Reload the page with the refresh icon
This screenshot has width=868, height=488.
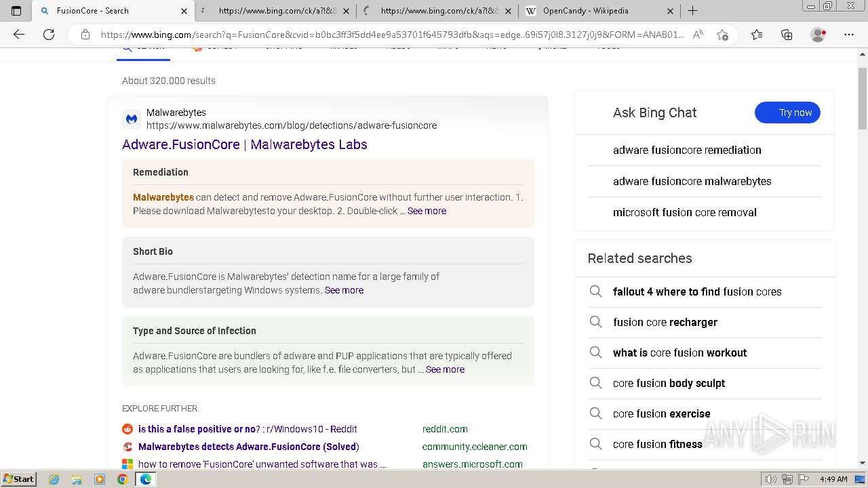pos(49,35)
